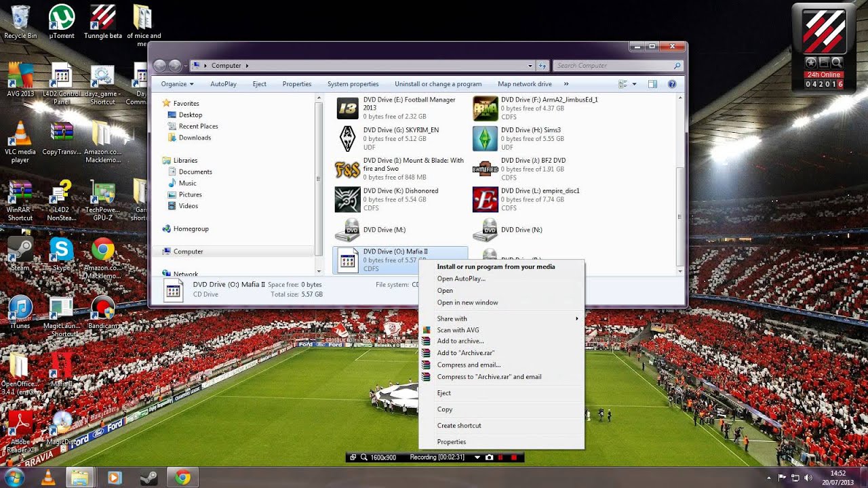
Task: Select the empire_disc1 DVD drive icon
Action: click(x=486, y=200)
